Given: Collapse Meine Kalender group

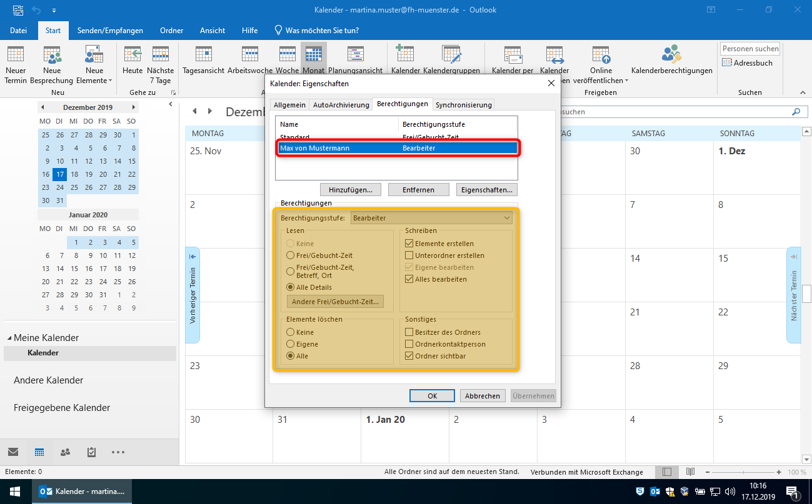Looking at the screenshot, I should tap(9, 338).
